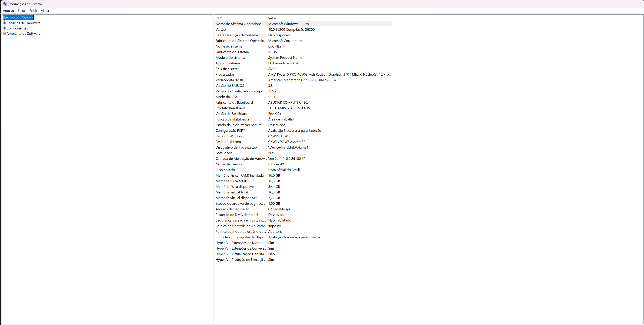Select Ambiente de Software label
Screen dimensions: 644x325
pyautogui.click(x=24, y=33)
